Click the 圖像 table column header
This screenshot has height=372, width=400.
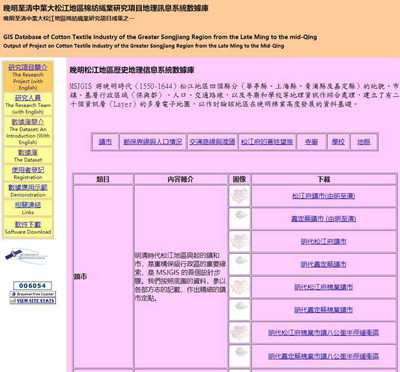(x=240, y=179)
